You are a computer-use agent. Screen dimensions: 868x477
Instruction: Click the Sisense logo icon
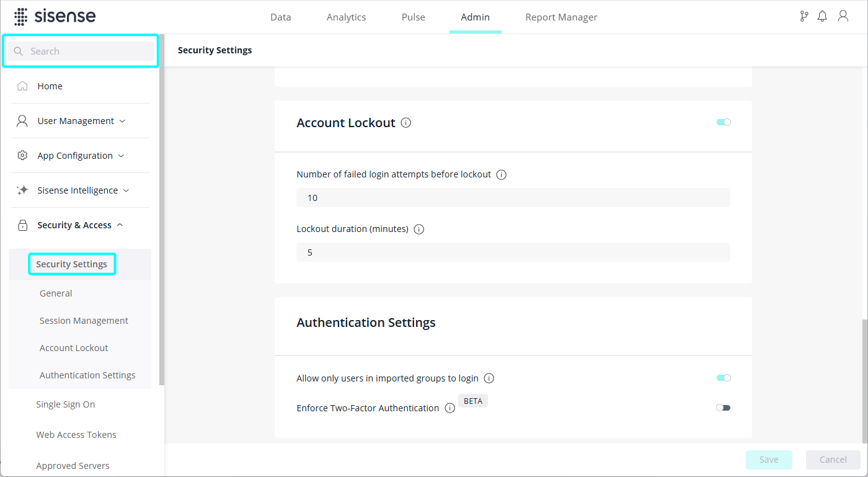point(21,17)
